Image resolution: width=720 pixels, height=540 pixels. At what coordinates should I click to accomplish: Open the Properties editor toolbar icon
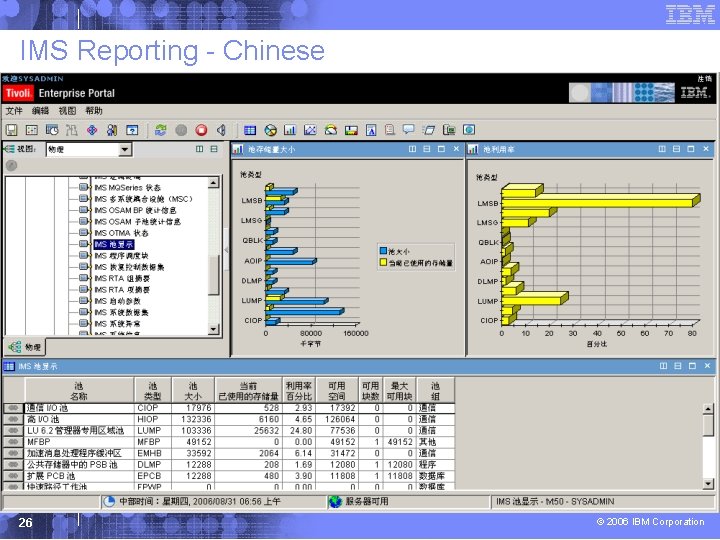click(32, 130)
